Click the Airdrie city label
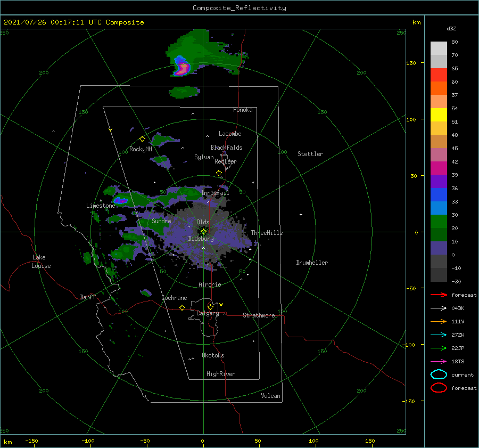 (x=210, y=284)
